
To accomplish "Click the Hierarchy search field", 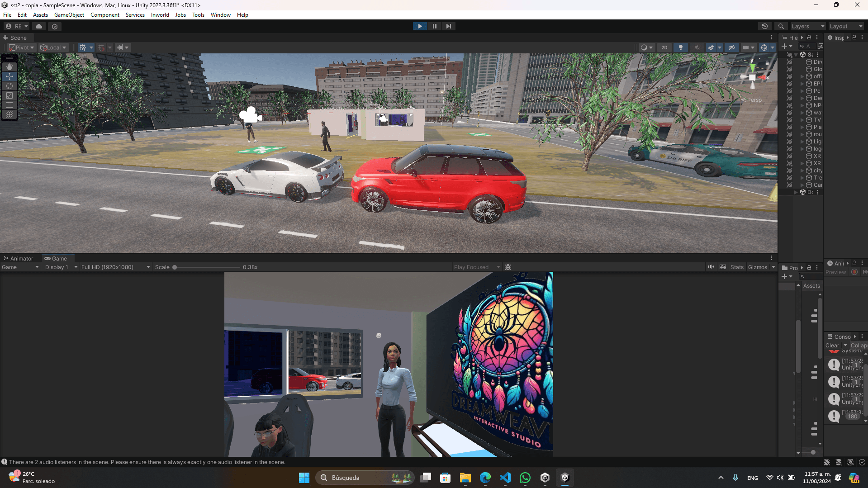I will [x=808, y=46].
